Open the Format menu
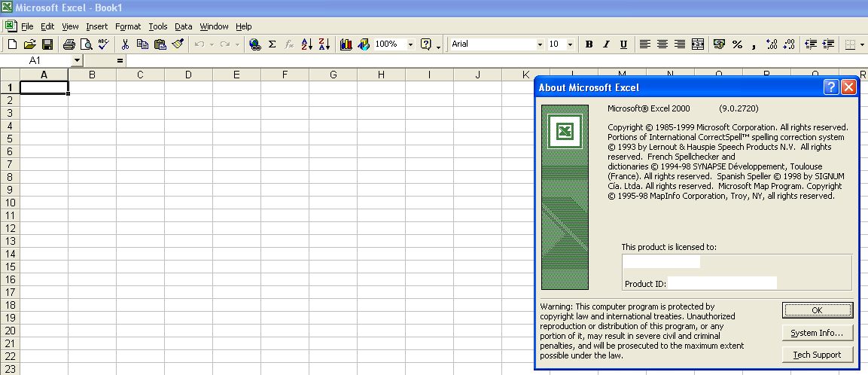Image resolution: width=868 pixels, height=375 pixels. tap(128, 26)
